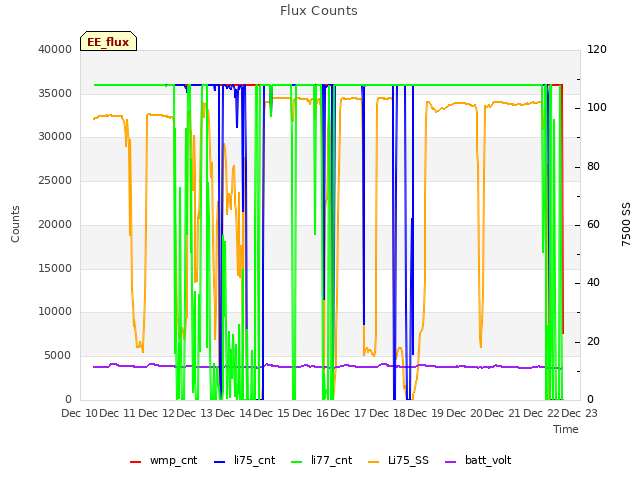
Task: Click the Dec 15 x-axis tick label
Action: pyautogui.click(x=272, y=413)
